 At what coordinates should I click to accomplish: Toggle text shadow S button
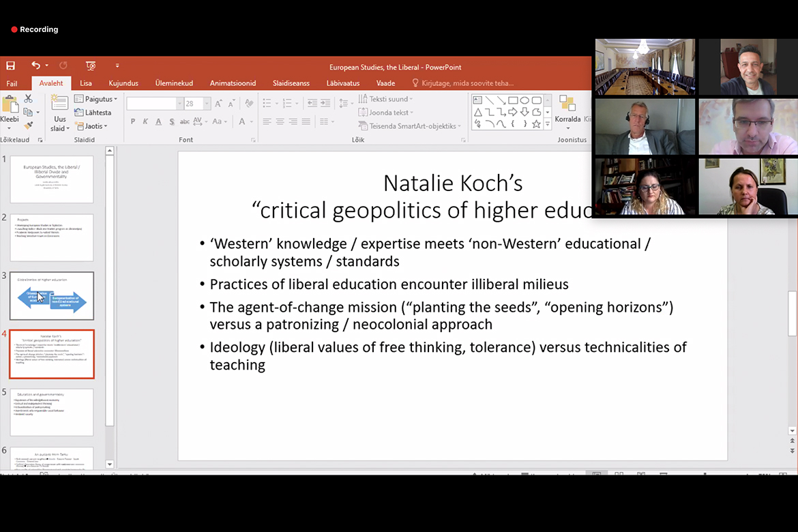172,122
